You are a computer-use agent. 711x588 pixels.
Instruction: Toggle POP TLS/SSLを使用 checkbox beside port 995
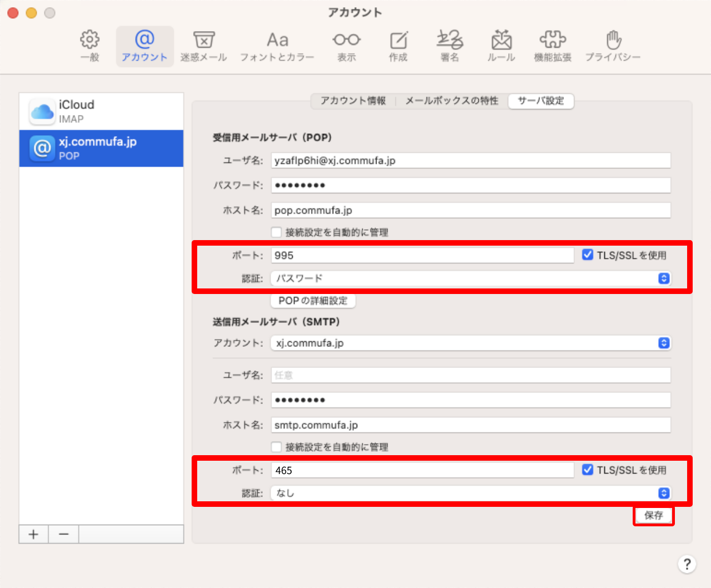(588, 255)
